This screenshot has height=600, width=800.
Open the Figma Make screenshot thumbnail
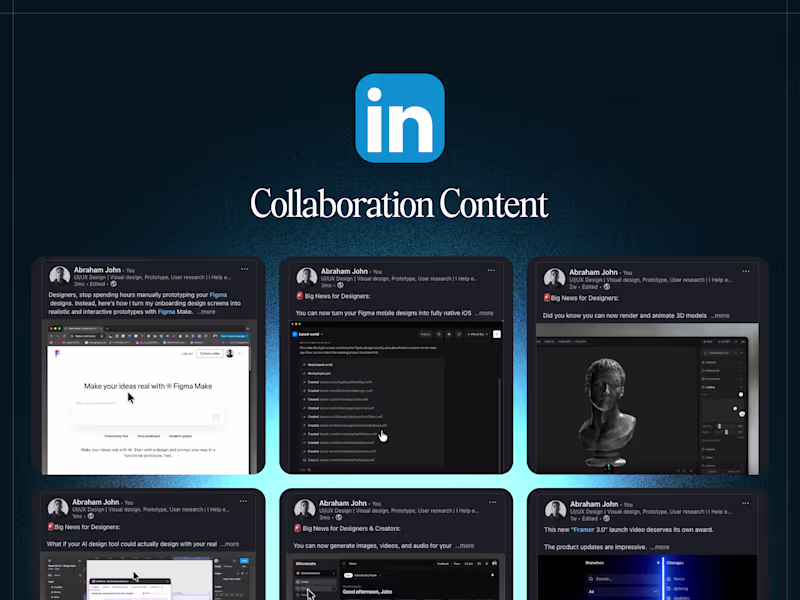(148, 398)
